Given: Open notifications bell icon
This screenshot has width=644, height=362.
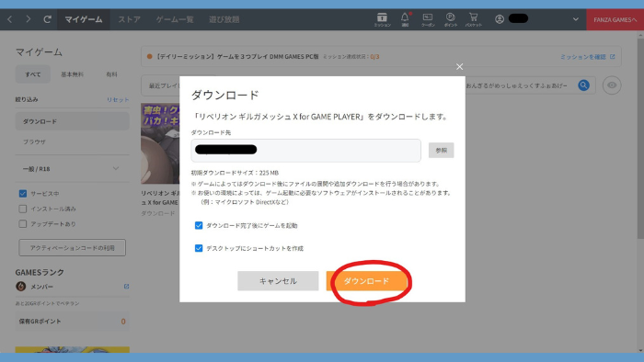Looking at the screenshot, I should pyautogui.click(x=405, y=19).
